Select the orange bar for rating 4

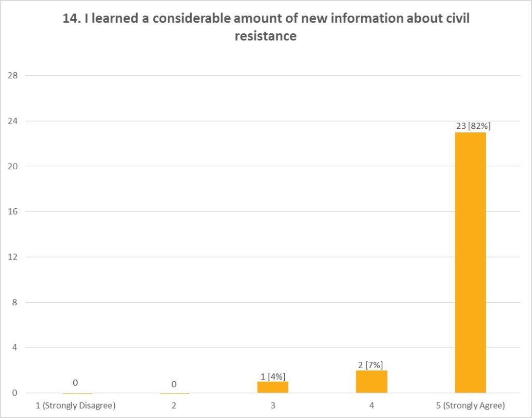371,382
